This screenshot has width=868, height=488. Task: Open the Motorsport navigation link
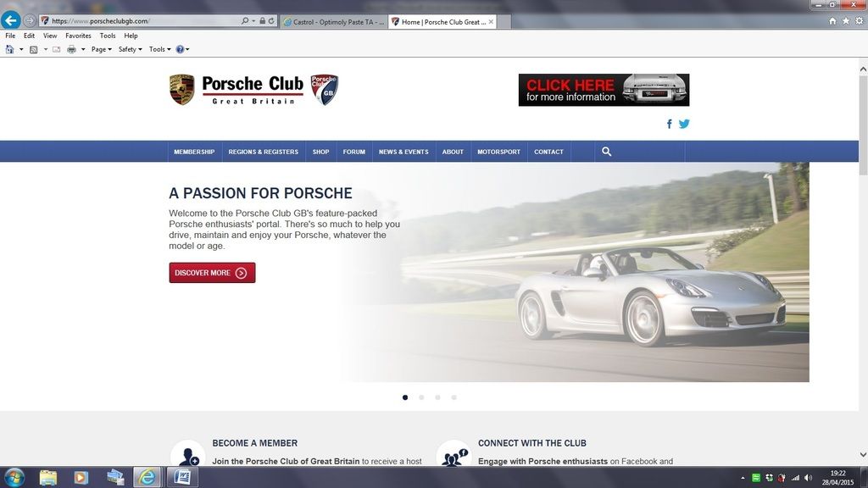498,152
